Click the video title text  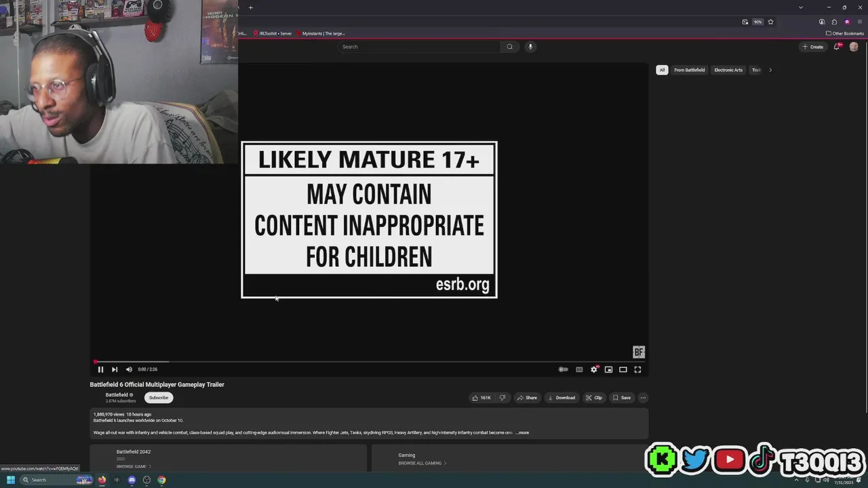coord(157,384)
